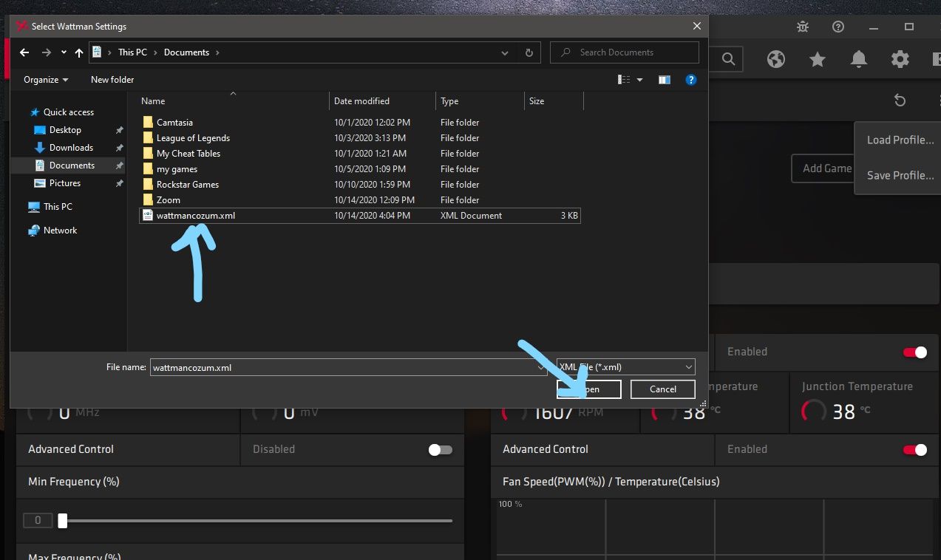
Task: Toggle the preview pane icon
Action: (664, 80)
